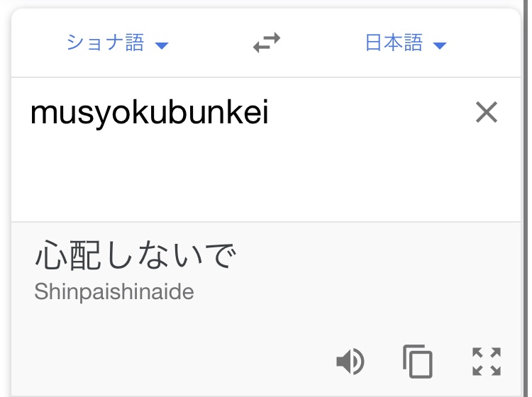Viewport: 532px width, 397px height.
Task: Expand the arrow beside ショナ語
Action: click(x=162, y=45)
